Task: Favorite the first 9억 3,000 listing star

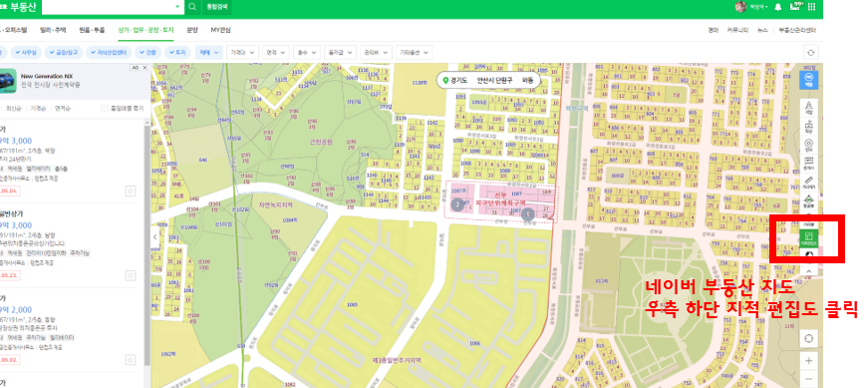Action: (131, 191)
